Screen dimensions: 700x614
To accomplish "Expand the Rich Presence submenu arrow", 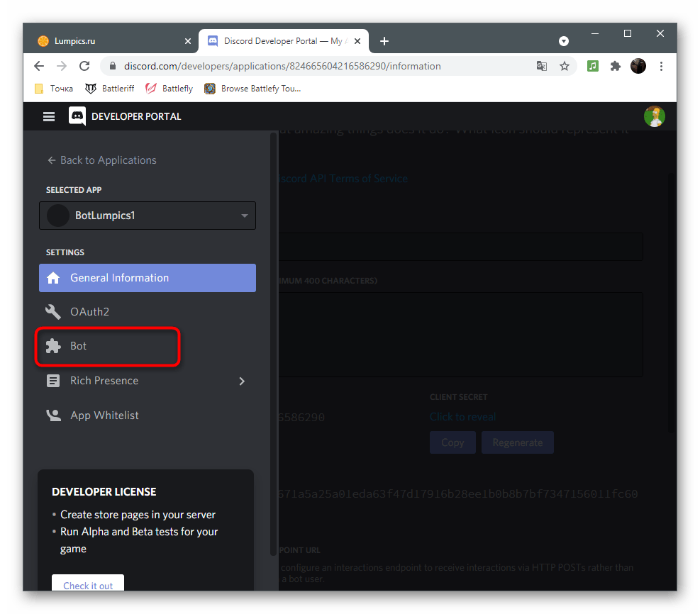I will coord(242,381).
